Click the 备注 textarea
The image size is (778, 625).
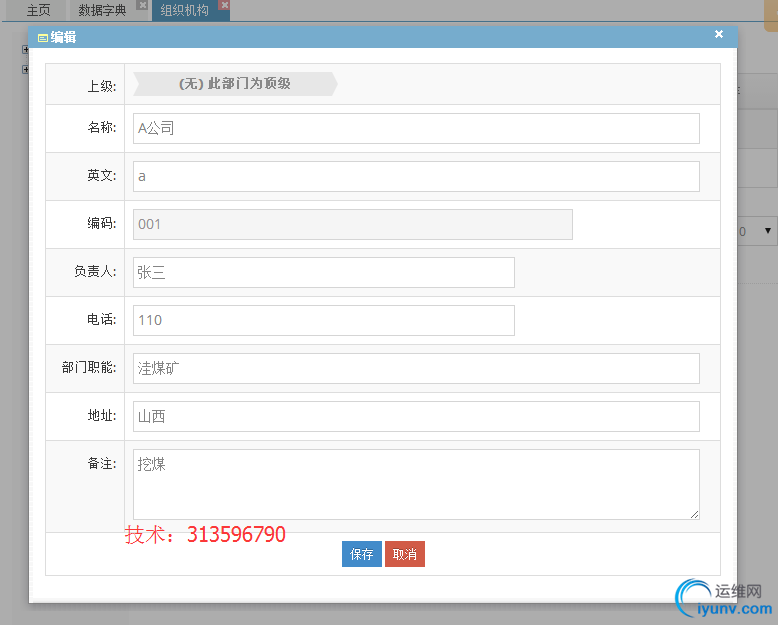(416, 485)
